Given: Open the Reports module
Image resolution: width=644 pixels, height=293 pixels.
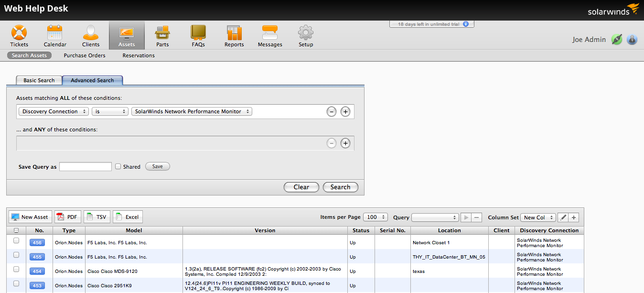Looking at the screenshot, I should (x=234, y=36).
